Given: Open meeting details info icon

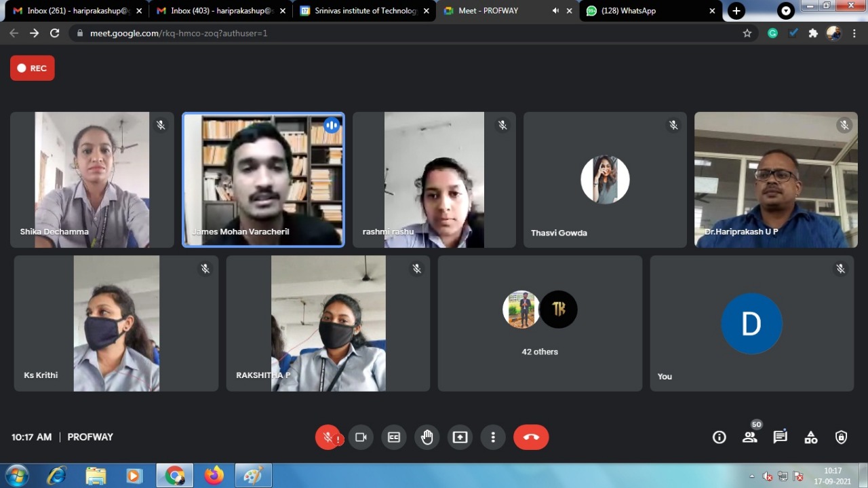Looking at the screenshot, I should pyautogui.click(x=719, y=437).
